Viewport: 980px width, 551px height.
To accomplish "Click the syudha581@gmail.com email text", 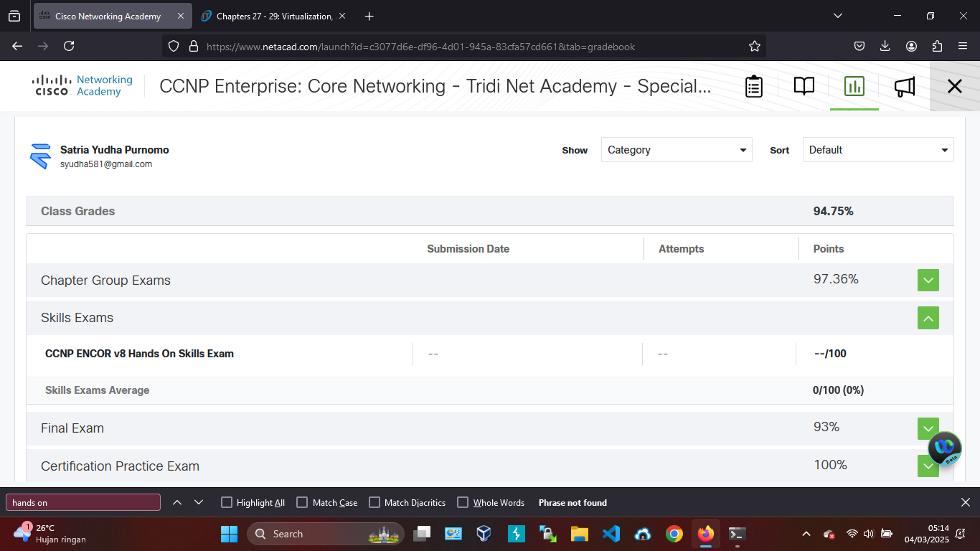I will tap(106, 164).
